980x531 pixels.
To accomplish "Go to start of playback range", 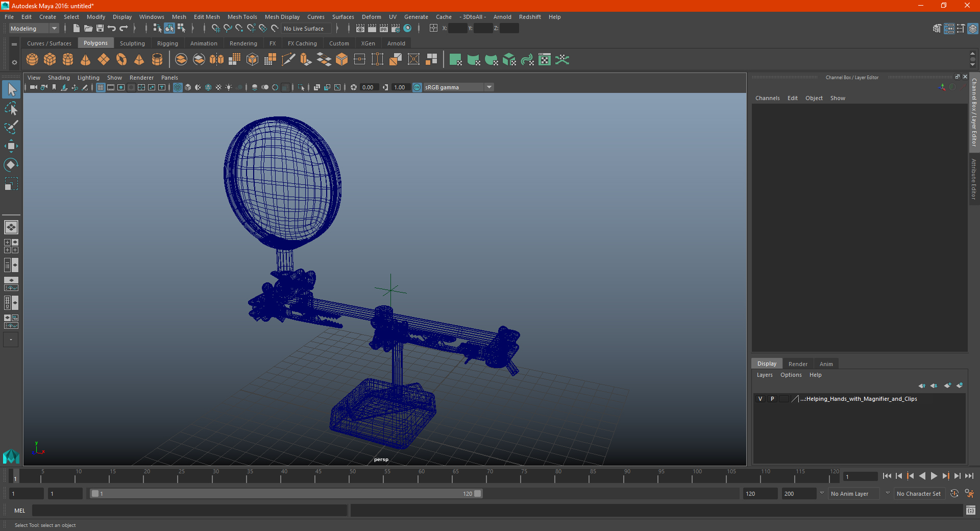I will [887, 476].
